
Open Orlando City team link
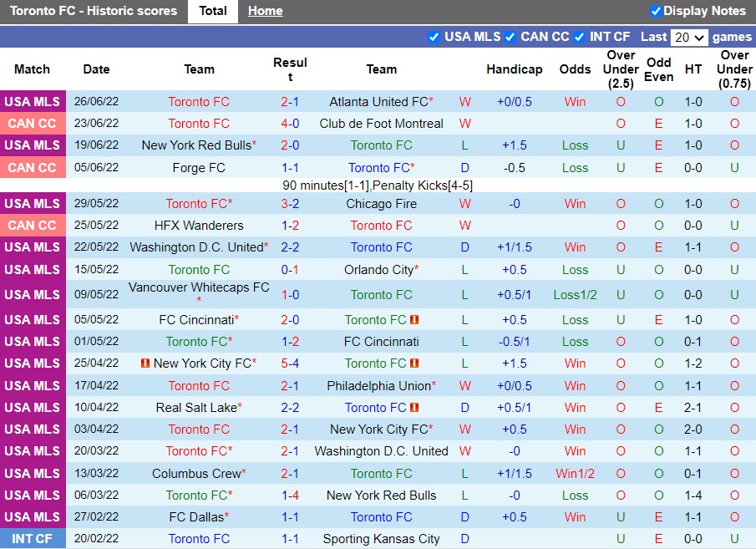click(x=378, y=270)
